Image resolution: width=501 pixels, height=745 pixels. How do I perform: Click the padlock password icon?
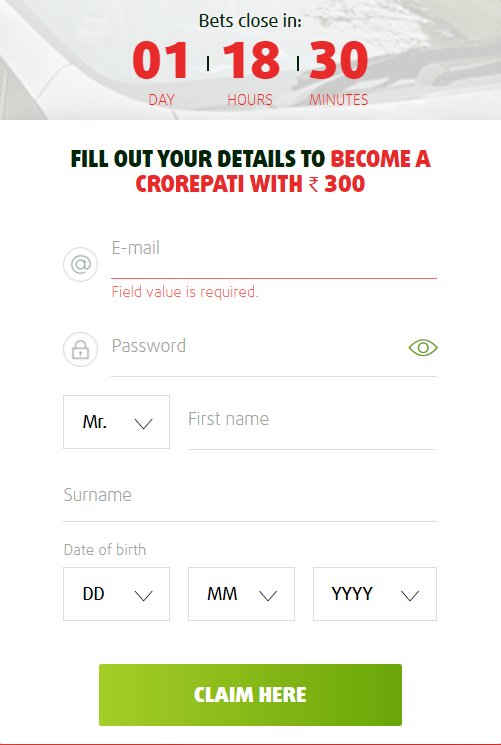(x=81, y=350)
